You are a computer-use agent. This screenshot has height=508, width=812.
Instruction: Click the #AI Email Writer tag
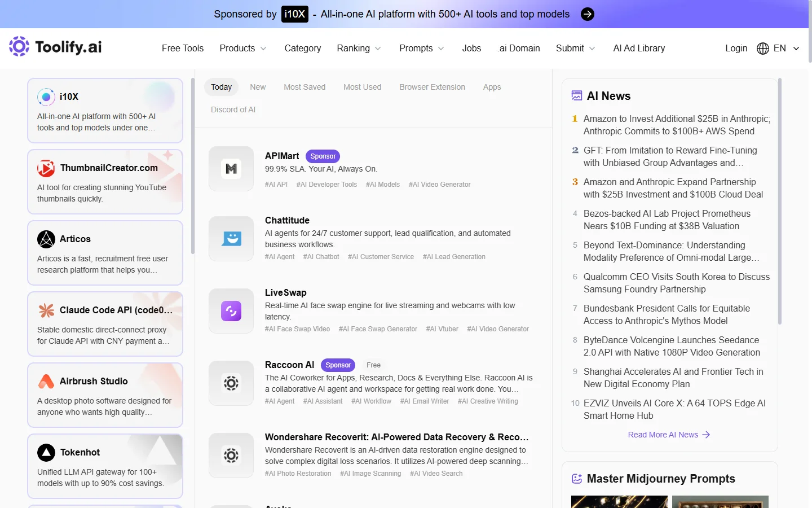click(425, 401)
